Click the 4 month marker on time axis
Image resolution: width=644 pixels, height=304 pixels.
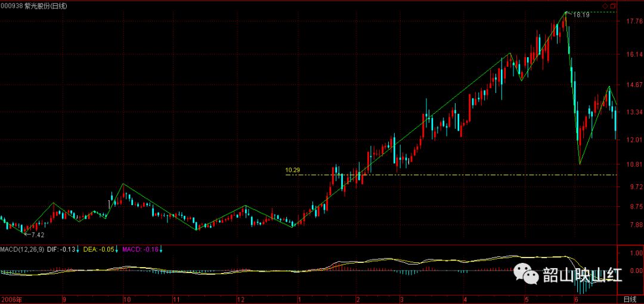pos(465,299)
